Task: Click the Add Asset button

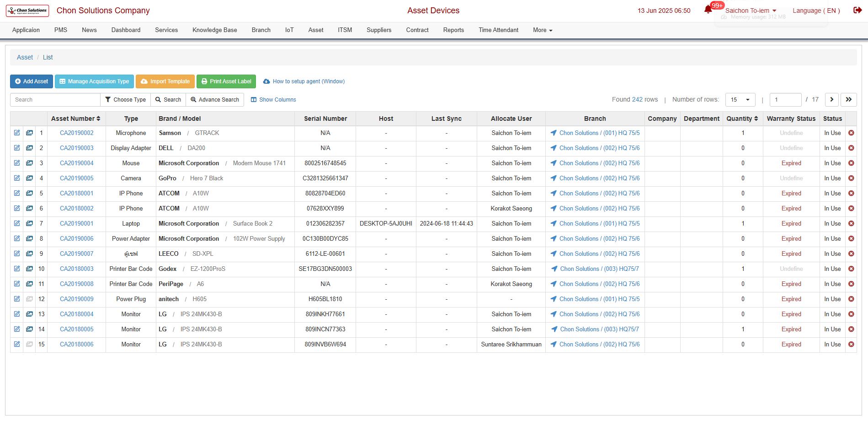Action: (x=32, y=81)
